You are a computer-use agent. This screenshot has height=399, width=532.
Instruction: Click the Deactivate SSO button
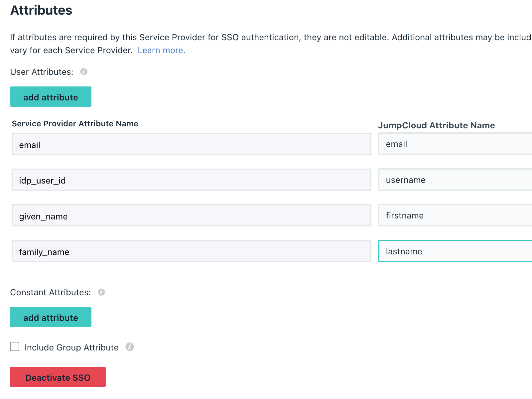pos(58,377)
